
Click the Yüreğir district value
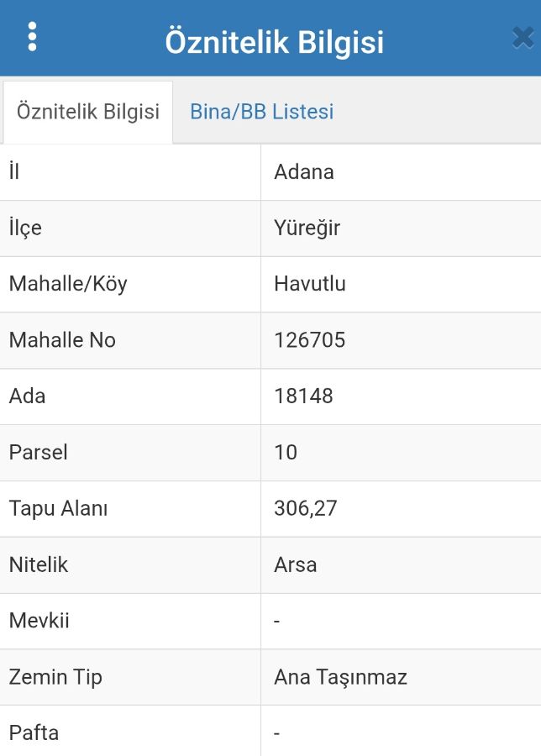click(x=307, y=228)
